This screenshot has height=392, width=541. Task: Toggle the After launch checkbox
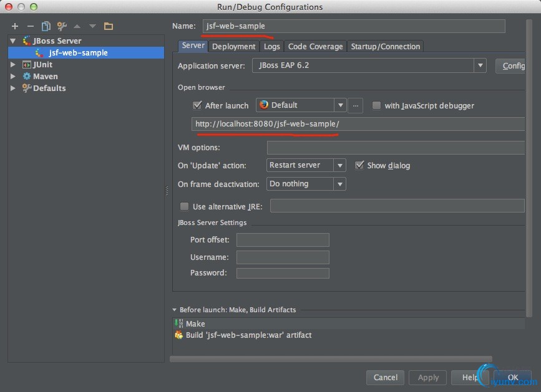[x=197, y=105]
